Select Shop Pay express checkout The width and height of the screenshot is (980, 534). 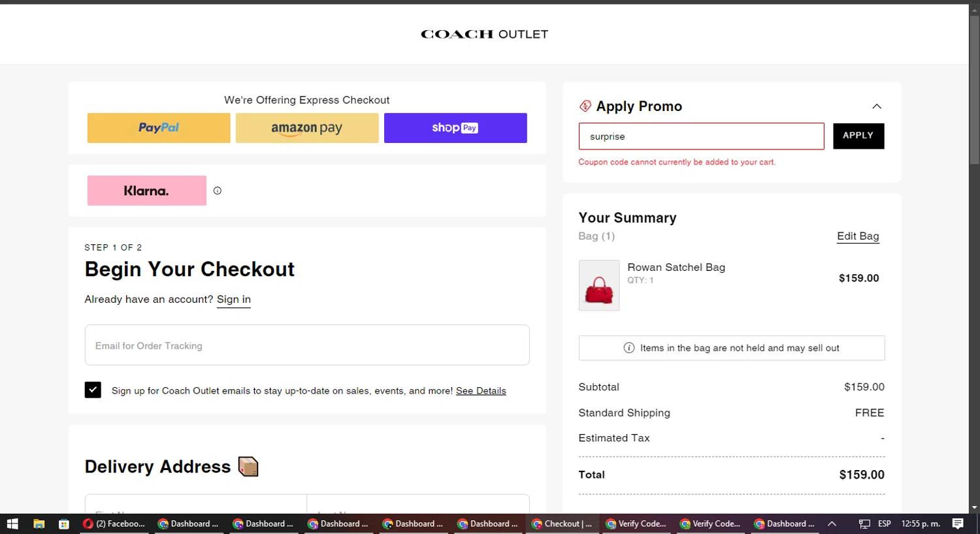(455, 128)
